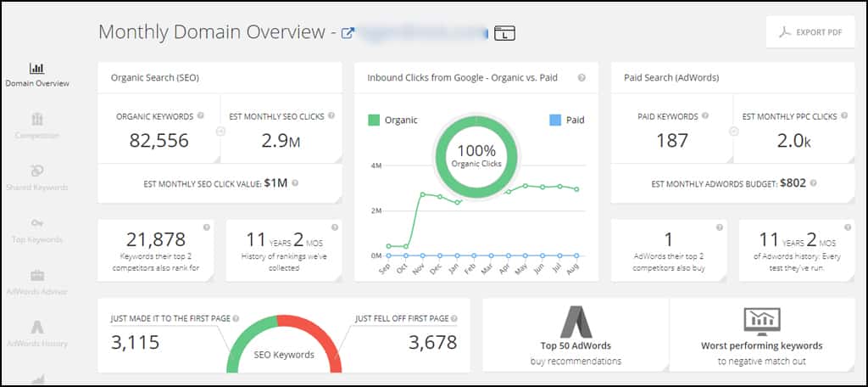
Task: Show help for Est Monthly SEO Clicks
Action: click(331, 116)
